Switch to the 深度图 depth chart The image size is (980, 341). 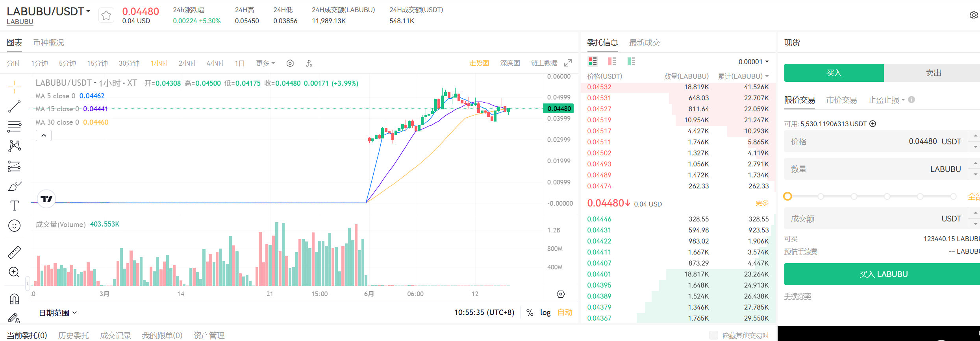tap(510, 63)
